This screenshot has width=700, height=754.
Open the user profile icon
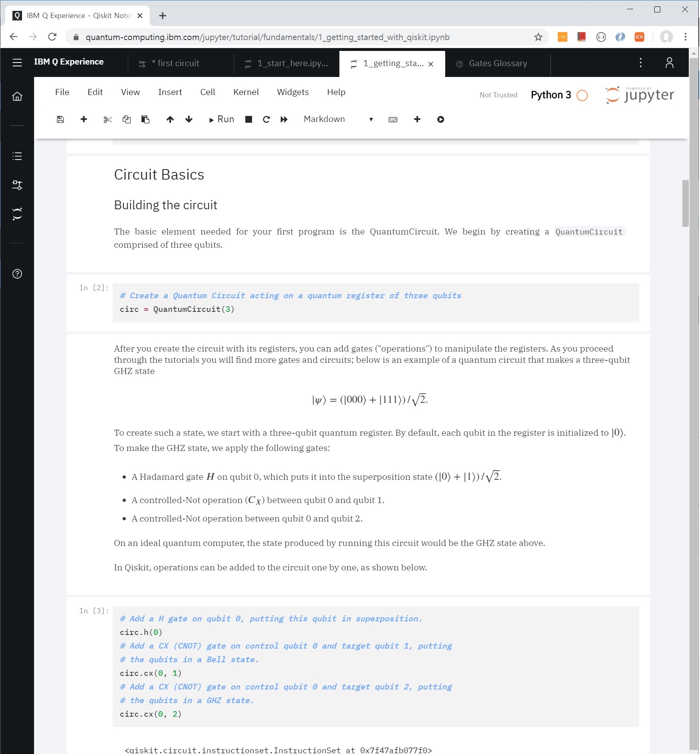pos(669,63)
